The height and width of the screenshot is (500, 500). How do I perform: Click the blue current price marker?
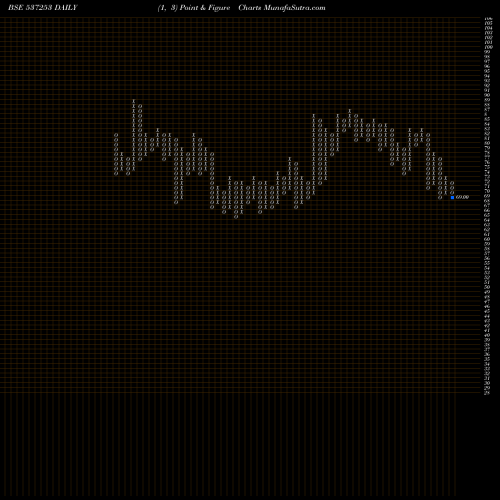452,197
